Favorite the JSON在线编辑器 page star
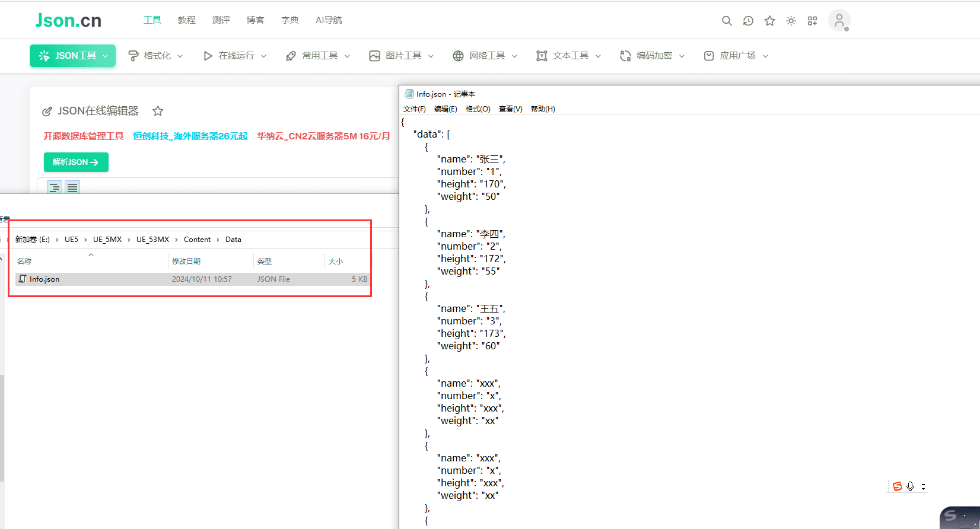This screenshot has height=529, width=980. tap(158, 111)
